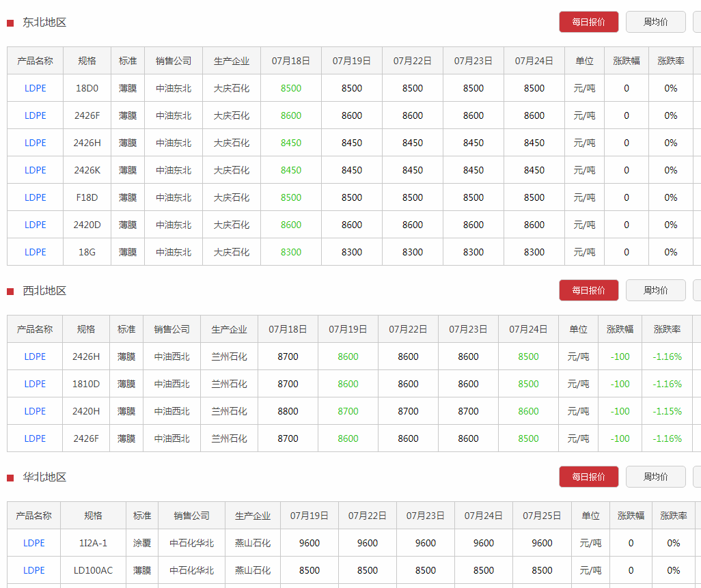Click 涨跌率 header in 西北 table

tap(667, 329)
